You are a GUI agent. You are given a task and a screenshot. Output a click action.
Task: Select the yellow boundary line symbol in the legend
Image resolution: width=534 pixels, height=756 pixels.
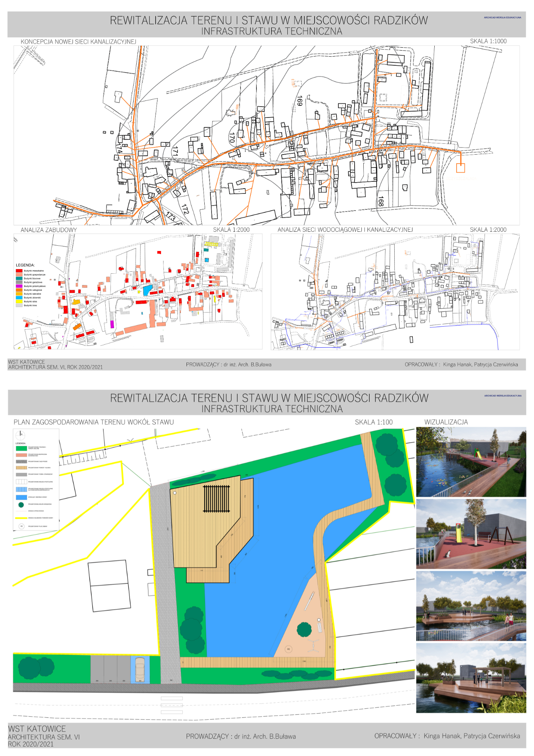[21, 518]
